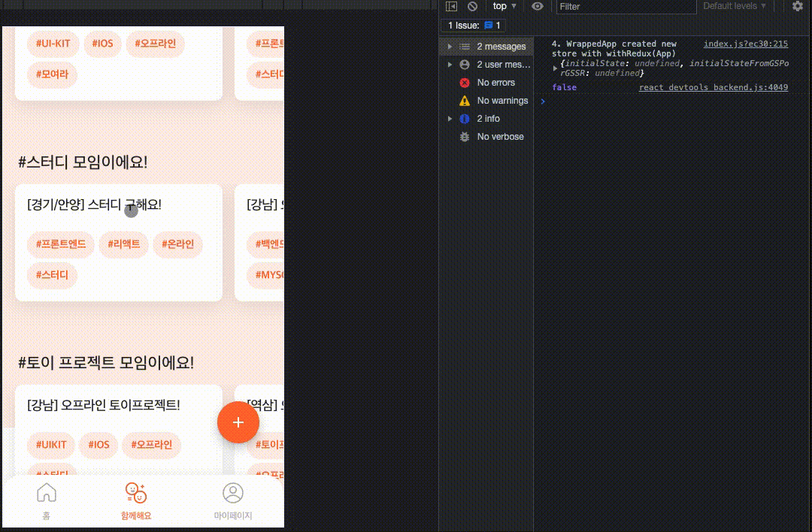Toggle the live expression eye icon
The width and height of the screenshot is (812, 532).
[538, 6]
